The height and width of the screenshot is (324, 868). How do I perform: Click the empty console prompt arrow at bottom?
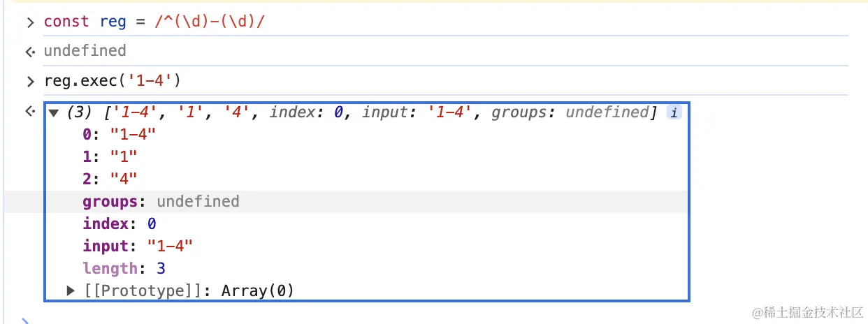(26, 321)
